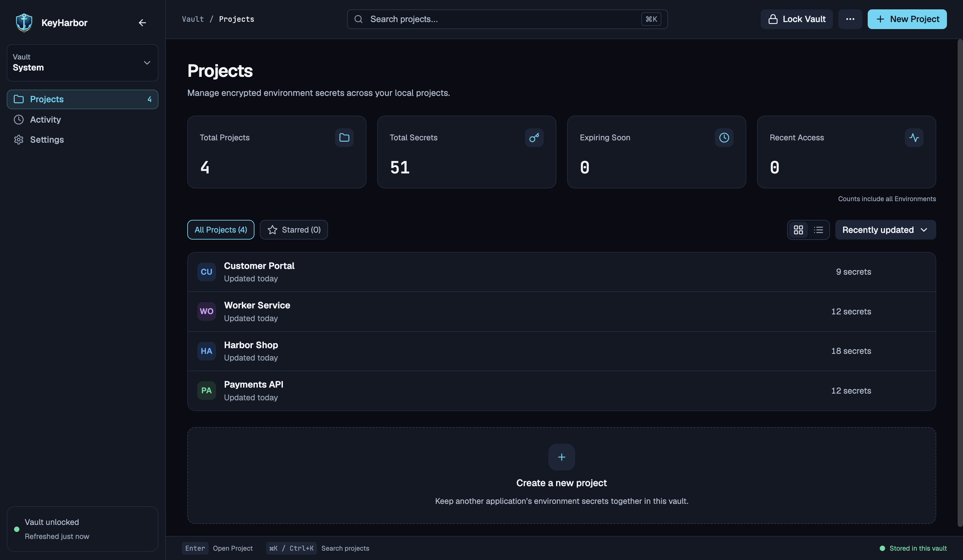Go to Activity in the sidebar
Screen dimensions: 963x560
click(x=83, y=120)
